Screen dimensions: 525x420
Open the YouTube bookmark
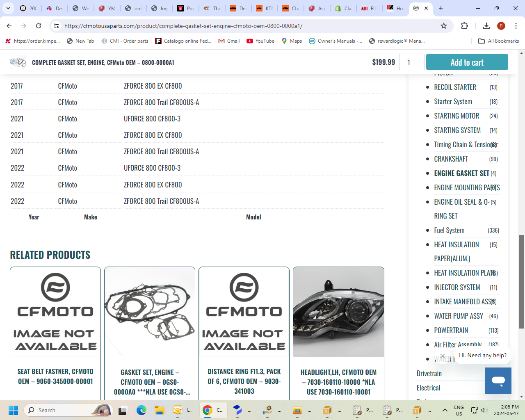(x=260, y=41)
